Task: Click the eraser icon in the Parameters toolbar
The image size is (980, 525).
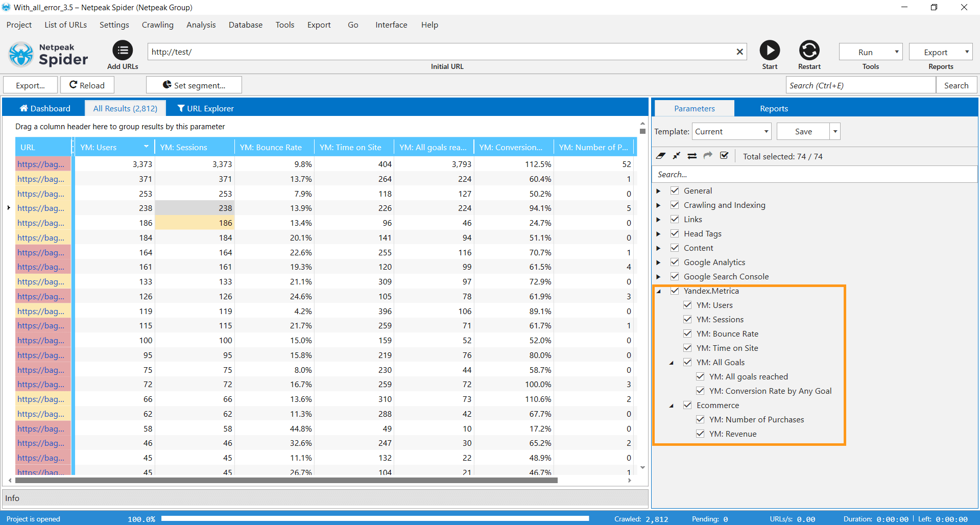Action: click(x=661, y=156)
